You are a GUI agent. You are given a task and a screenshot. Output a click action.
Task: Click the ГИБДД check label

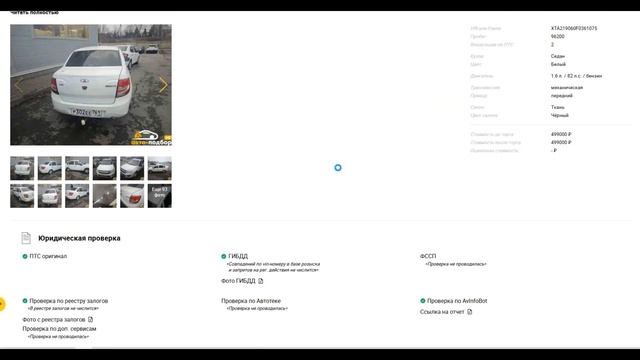point(238,256)
